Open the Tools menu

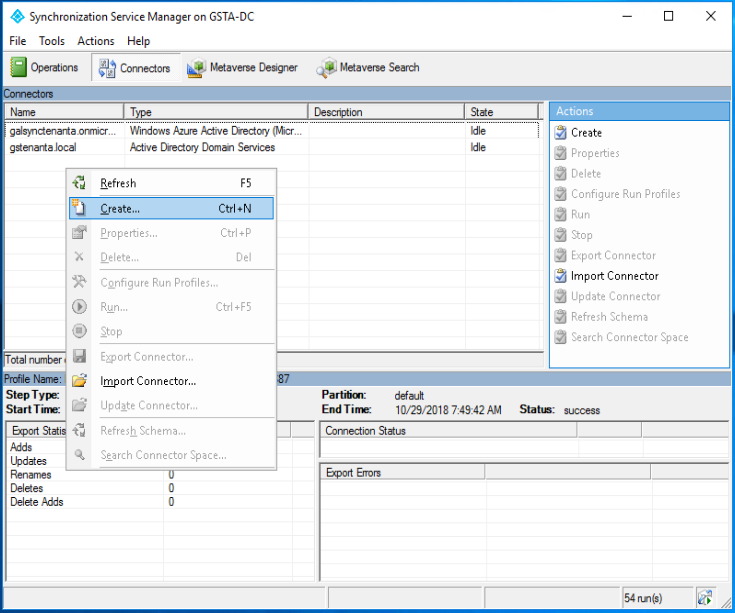[x=52, y=41]
